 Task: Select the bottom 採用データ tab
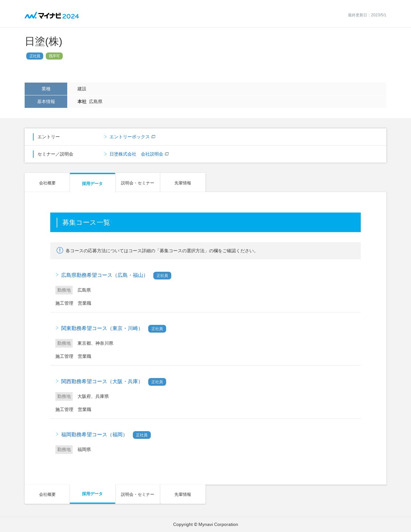[92, 494]
